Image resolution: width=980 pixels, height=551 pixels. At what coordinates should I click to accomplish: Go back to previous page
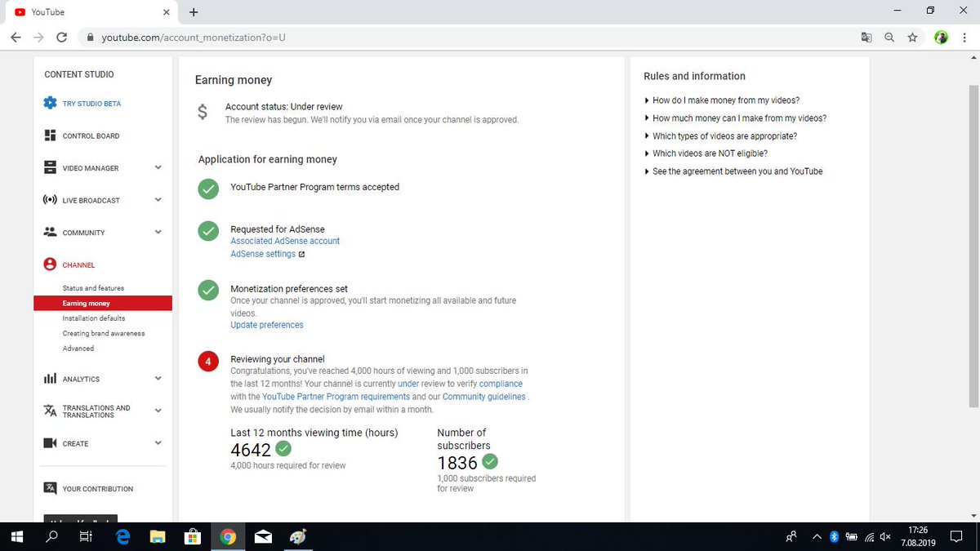tap(16, 38)
